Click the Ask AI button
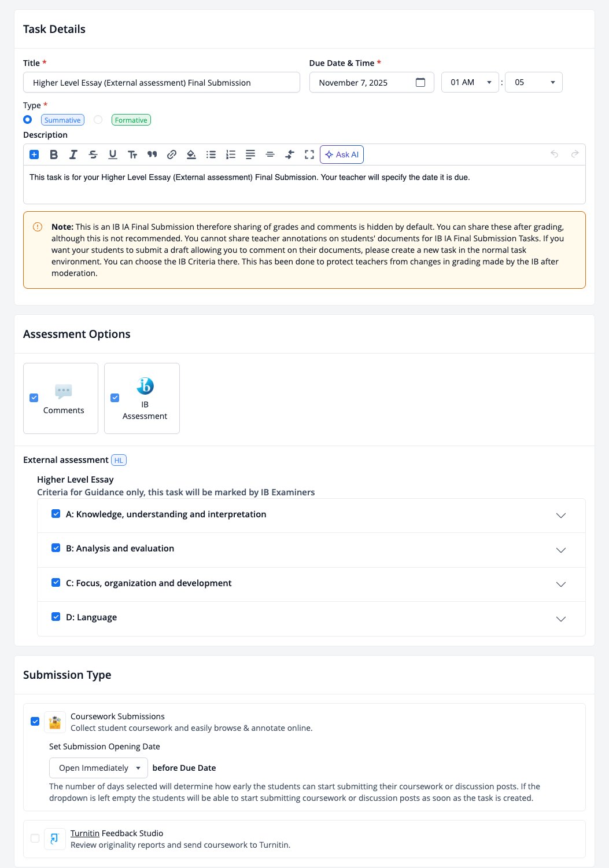The height and width of the screenshot is (868, 609). point(342,155)
